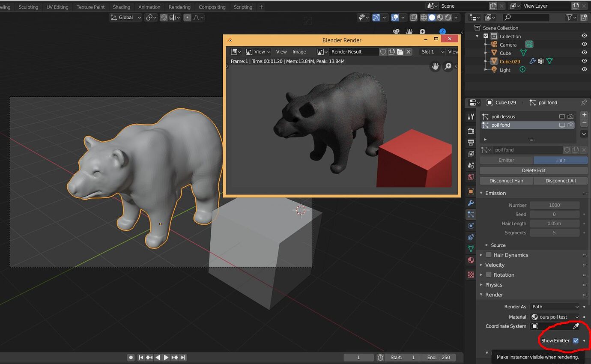The height and width of the screenshot is (364, 591).
Task: Pin the properties editor context
Action: 584,102
